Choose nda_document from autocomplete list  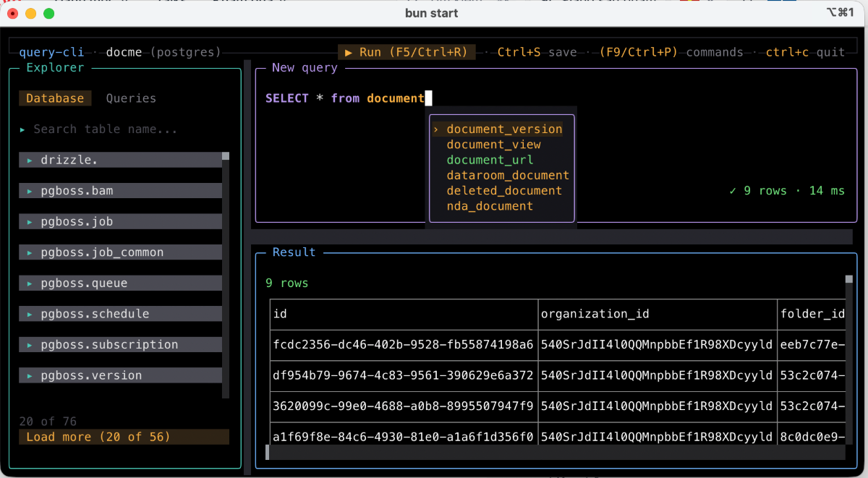[x=490, y=206]
